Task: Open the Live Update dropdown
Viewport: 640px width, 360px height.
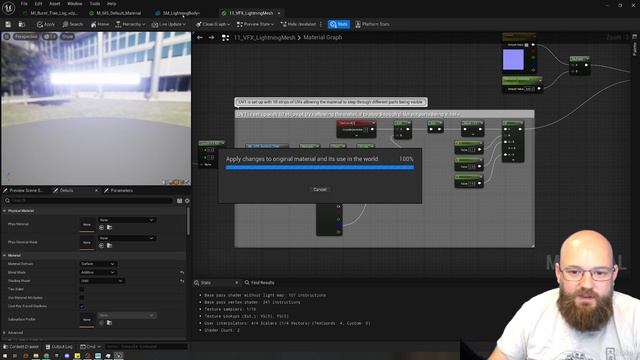Action: pos(169,24)
